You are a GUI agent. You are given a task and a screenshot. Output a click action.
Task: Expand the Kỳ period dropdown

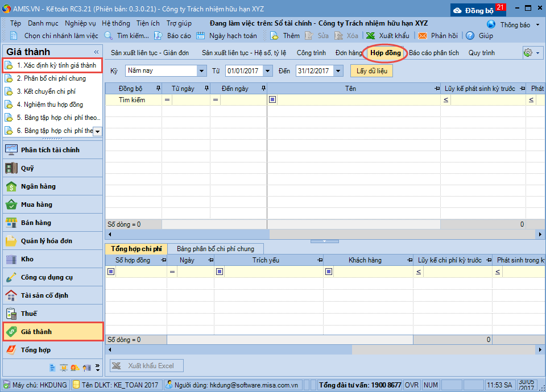click(201, 71)
